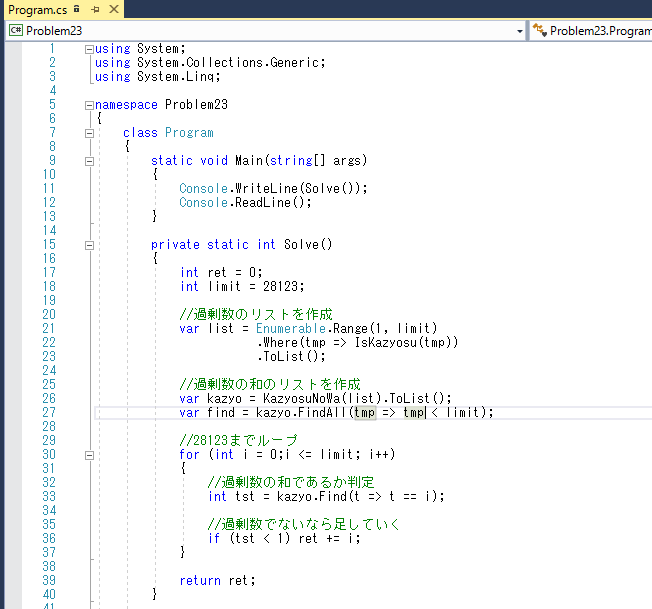Click 'using System.Linq;' text
This screenshot has height=609, width=652.
pos(158,77)
